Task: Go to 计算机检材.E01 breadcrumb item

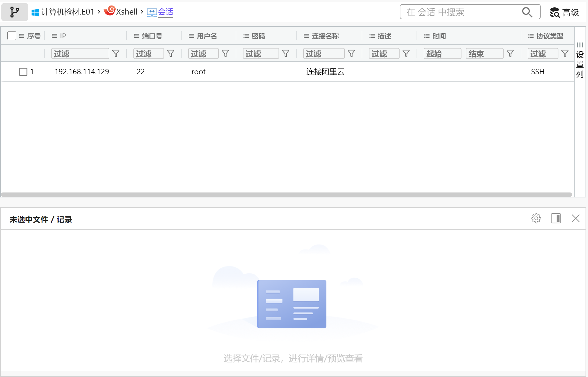Action: (67, 12)
